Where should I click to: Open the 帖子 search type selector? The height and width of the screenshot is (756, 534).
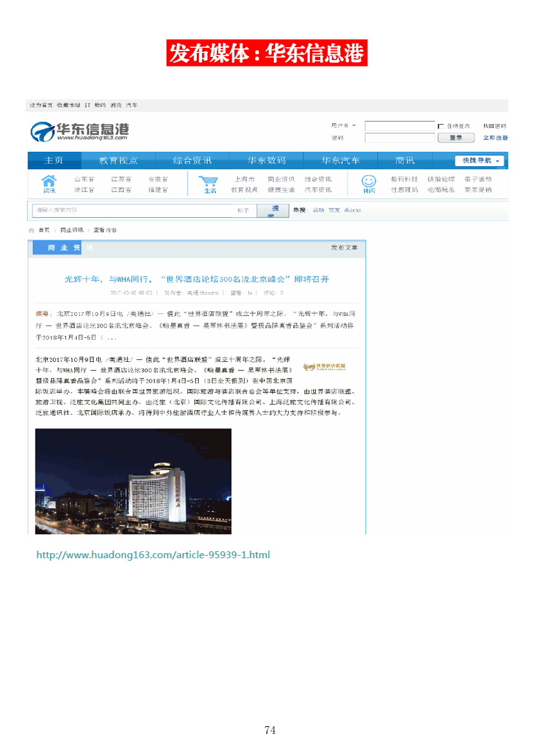(x=243, y=210)
